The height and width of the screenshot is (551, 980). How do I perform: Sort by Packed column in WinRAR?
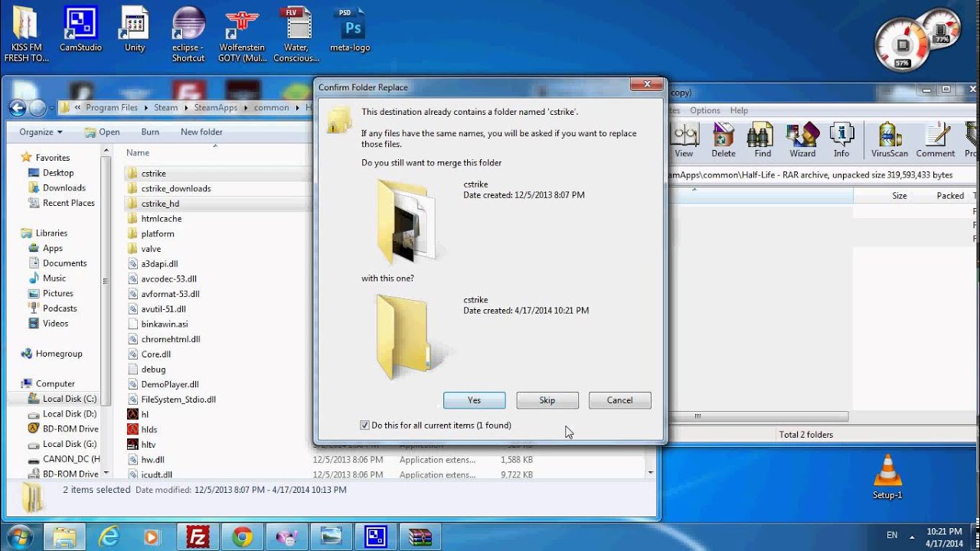[949, 196]
